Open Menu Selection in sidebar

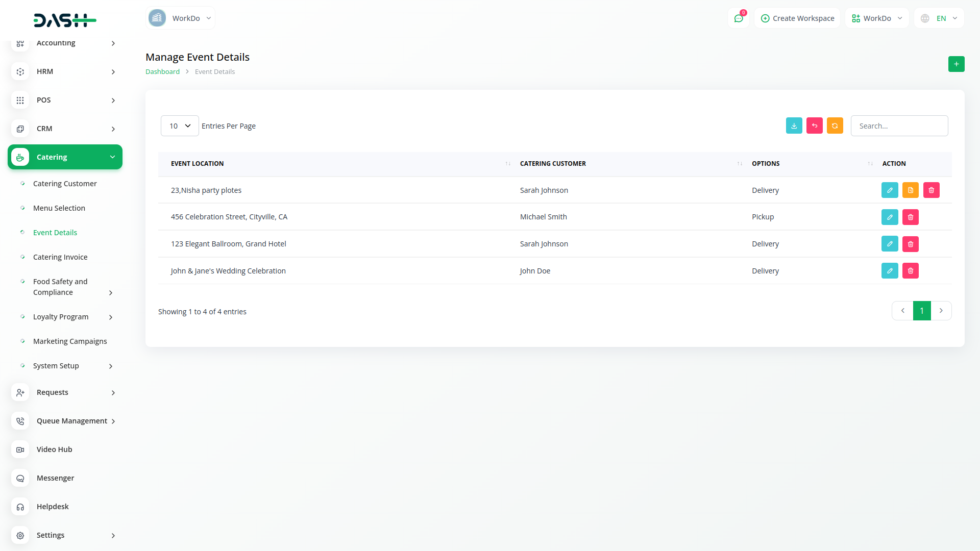(59, 208)
